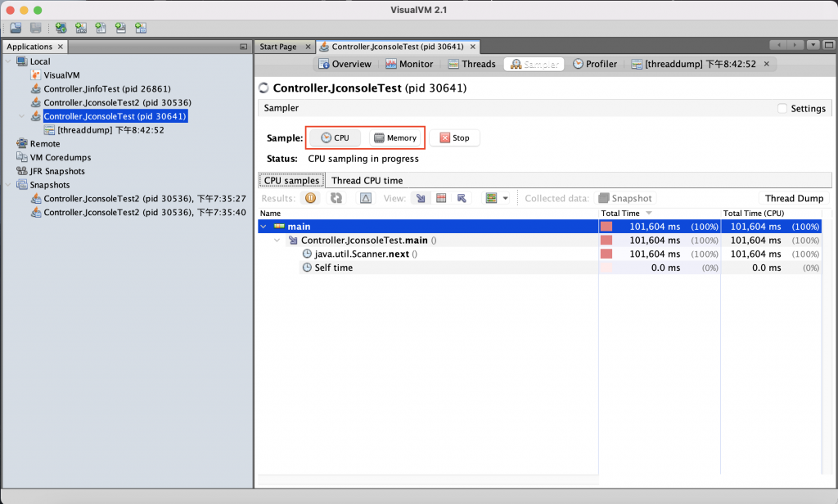The width and height of the screenshot is (838, 504).
Task: Click the Controller.JconsoleTest.main method icon
Action: (x=293, y=241)
